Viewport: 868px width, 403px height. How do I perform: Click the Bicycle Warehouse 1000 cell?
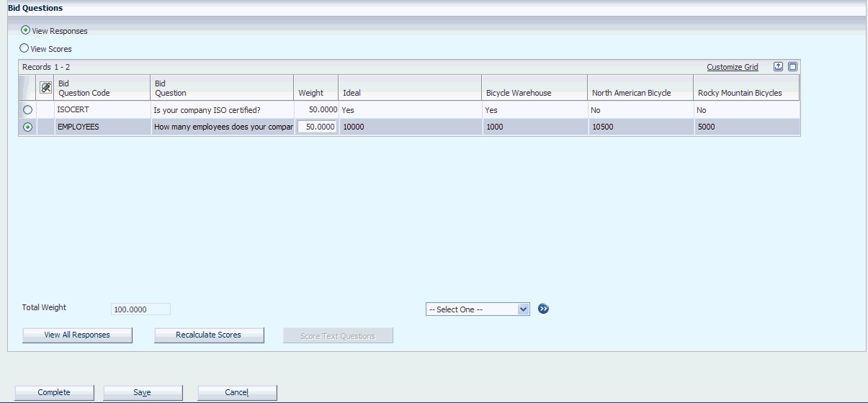pos(534,127)
